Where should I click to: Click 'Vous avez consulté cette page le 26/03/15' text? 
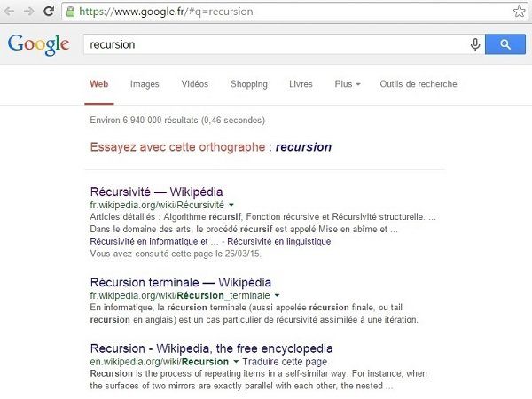(176, 254)
